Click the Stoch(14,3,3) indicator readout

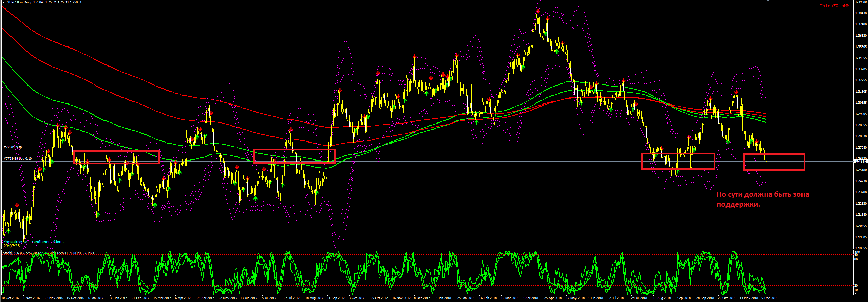49,253
